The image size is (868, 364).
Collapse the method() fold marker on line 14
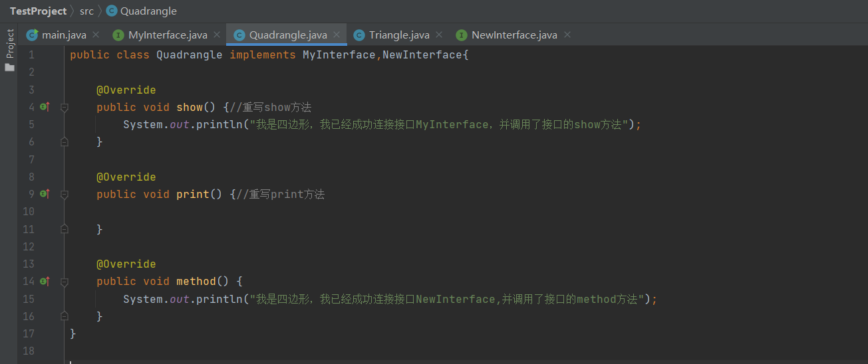point(65,281)
